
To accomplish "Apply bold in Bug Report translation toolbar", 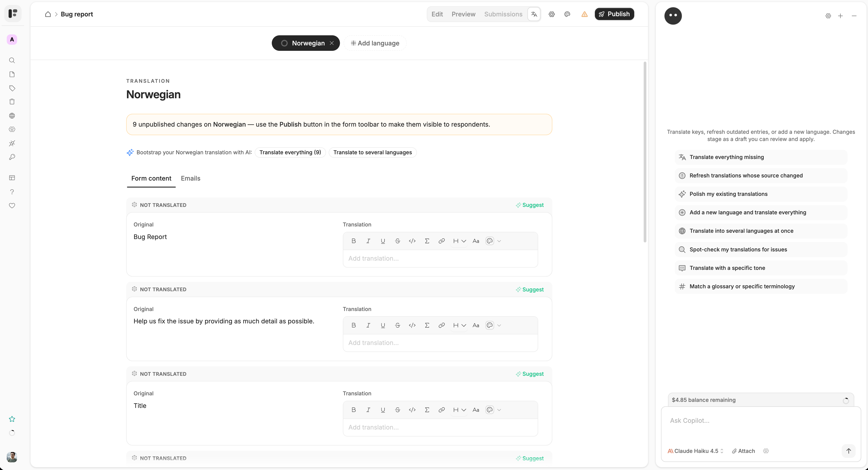I will tap(353, 241).
